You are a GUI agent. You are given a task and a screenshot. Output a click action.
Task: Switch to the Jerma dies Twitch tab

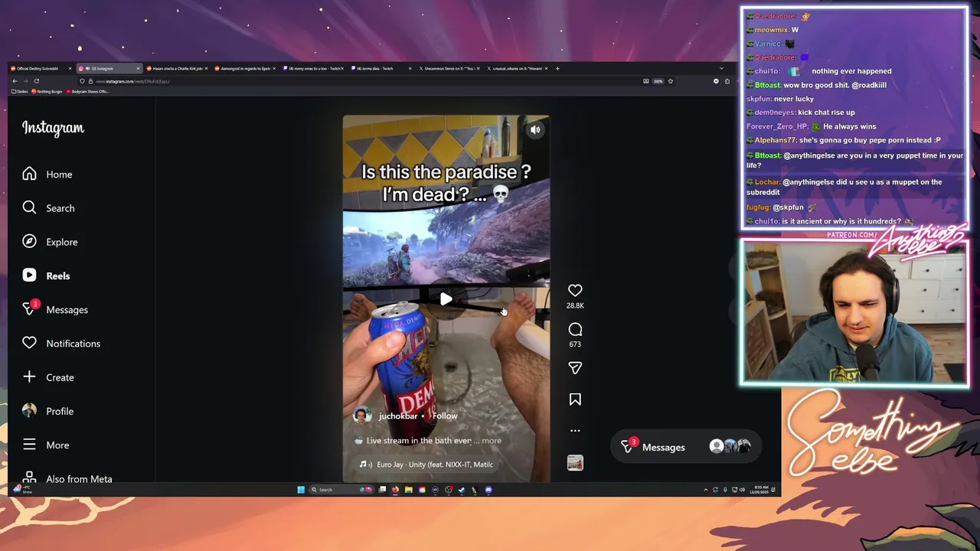pyautogui.click(x=380, y=69)
